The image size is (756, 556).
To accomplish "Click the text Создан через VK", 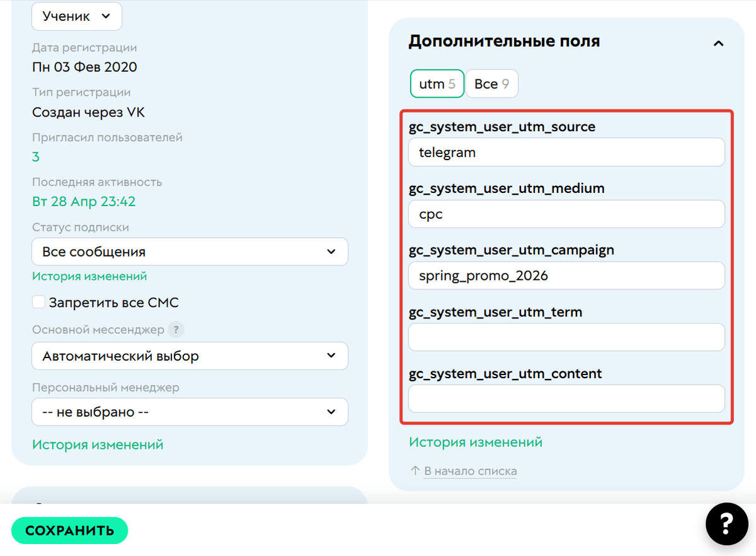I will tap(89, 113).
